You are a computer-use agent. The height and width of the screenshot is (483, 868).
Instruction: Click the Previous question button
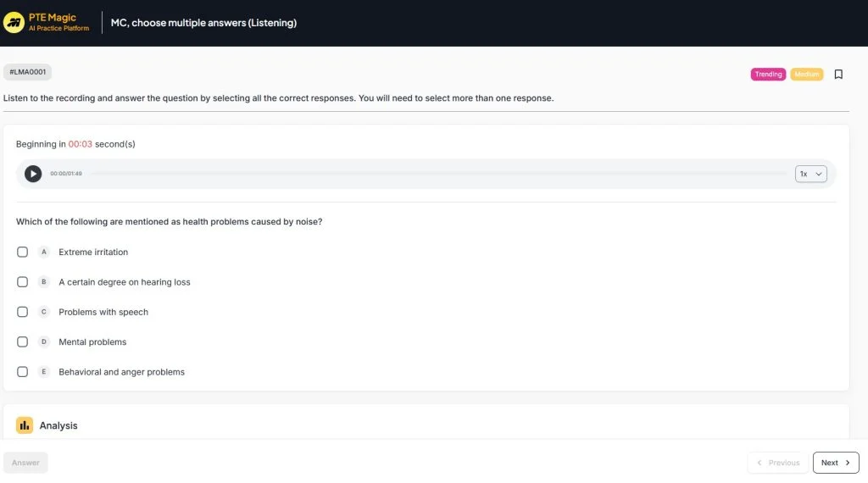[777, 463]
